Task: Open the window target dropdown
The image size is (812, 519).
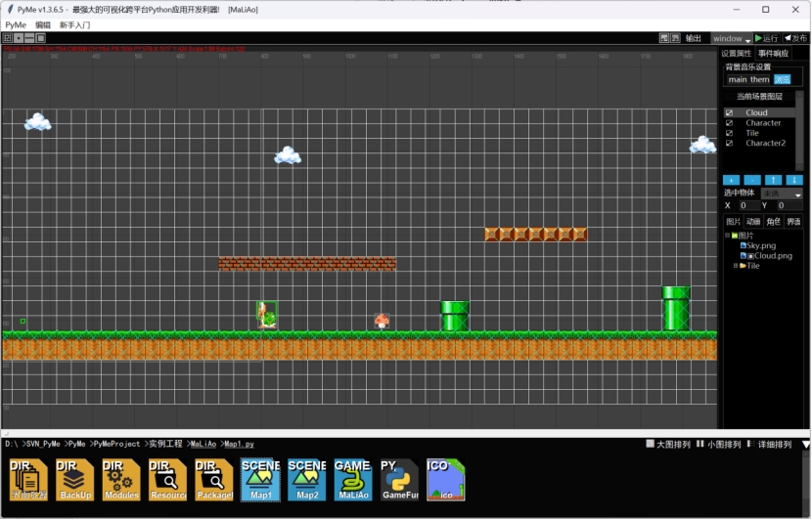Action: (x=731, y=38)
